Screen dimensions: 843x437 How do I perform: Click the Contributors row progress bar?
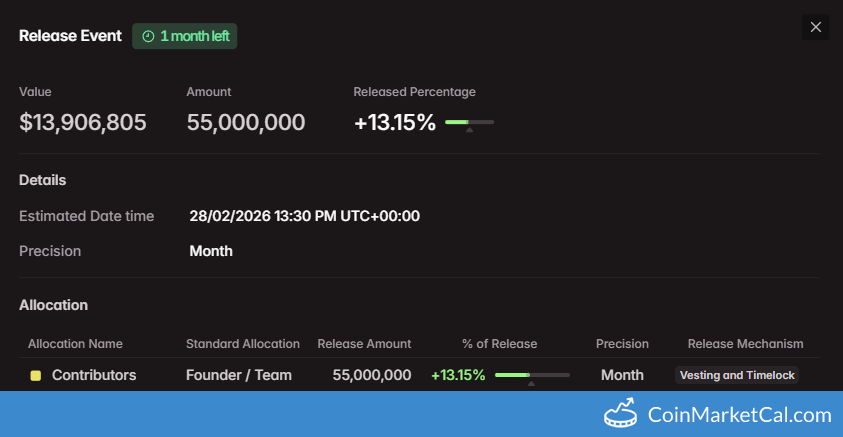click(x=532, y=375)
